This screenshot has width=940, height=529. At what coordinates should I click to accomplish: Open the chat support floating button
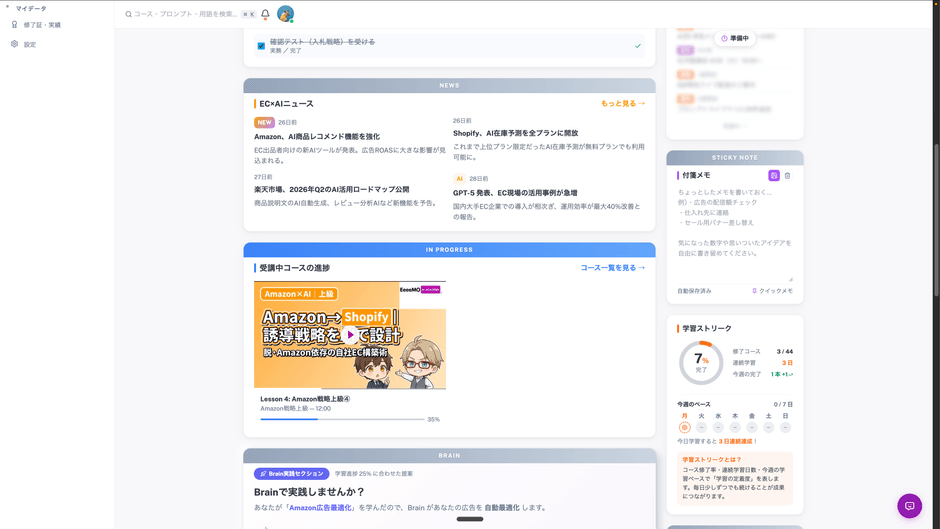tap(909, 506)
